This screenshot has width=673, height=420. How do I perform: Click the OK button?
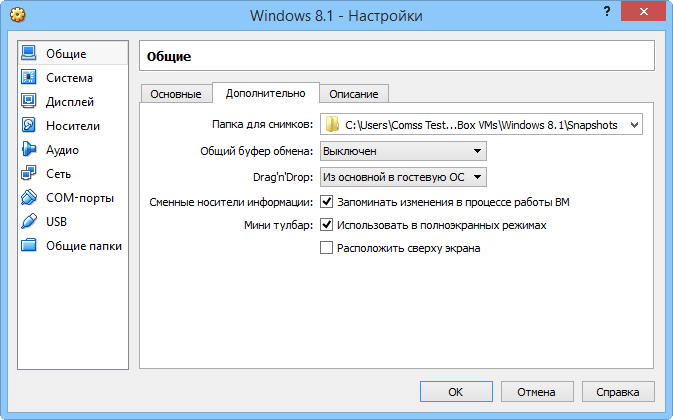pyautogui.click(x=456, y=392)
